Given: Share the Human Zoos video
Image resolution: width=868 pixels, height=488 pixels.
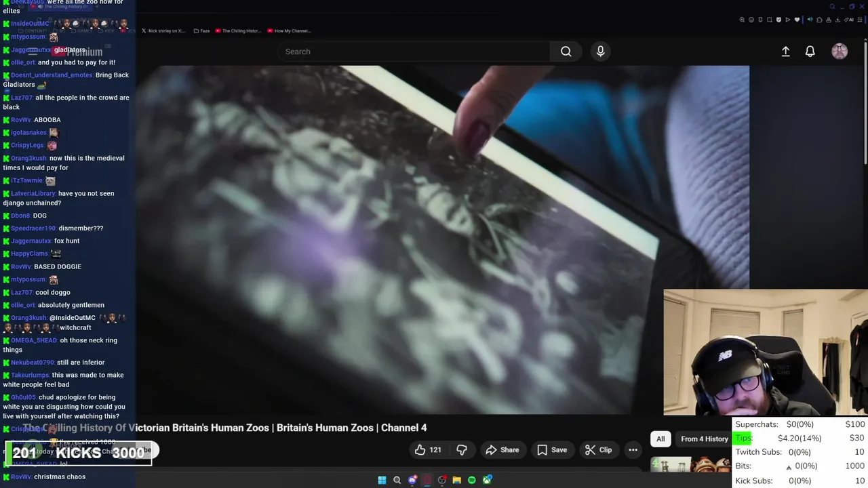Looking at the screenshot, I should pyautogui.click(x=502, y=450).
